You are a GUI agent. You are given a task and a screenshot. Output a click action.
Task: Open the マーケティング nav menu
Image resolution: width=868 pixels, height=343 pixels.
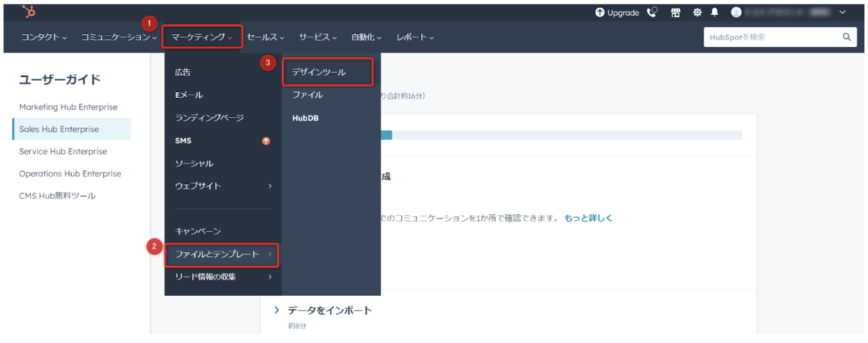[202, 37]
